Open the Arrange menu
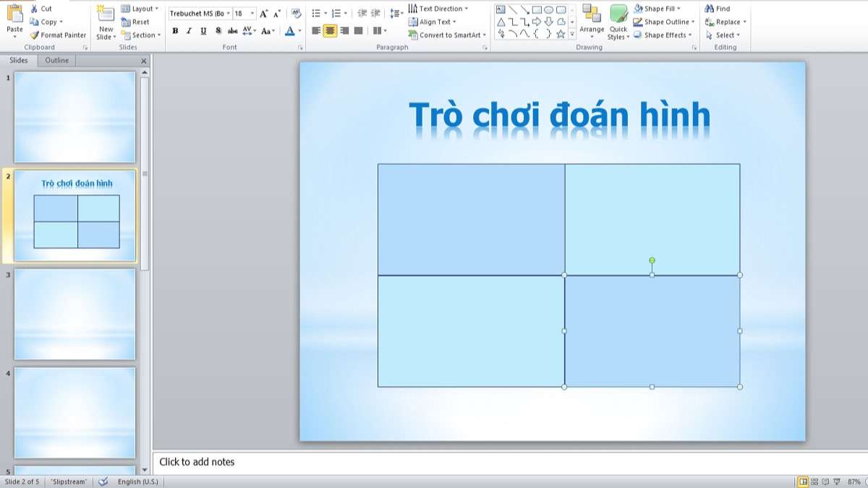The width and height of the screenshot is (868, 488). (592, 21)
